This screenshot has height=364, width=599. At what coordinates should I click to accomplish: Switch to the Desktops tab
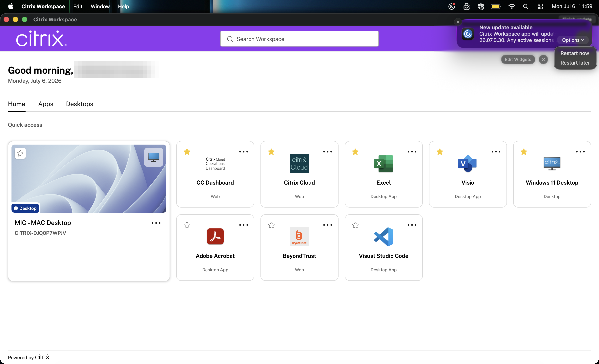pyautogui.click(x=79, y=104)
